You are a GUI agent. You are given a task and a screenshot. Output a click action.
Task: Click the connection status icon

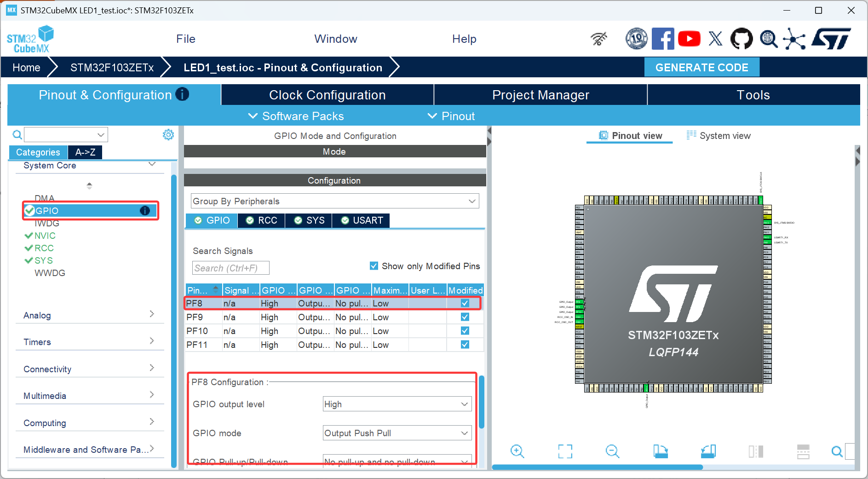tap(599, 39)
